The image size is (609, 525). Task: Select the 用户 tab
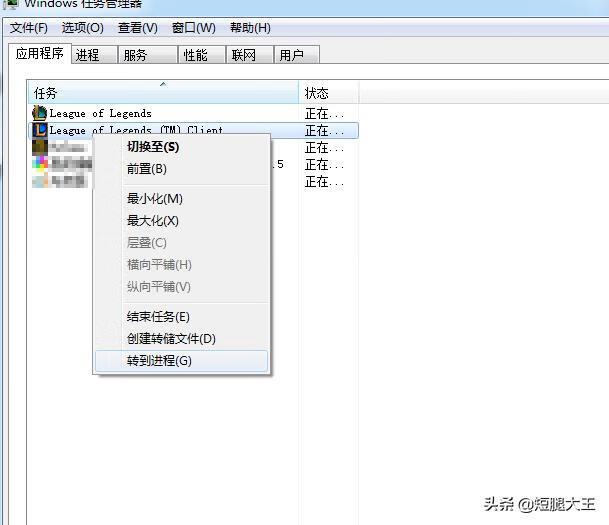pos(292,56)
